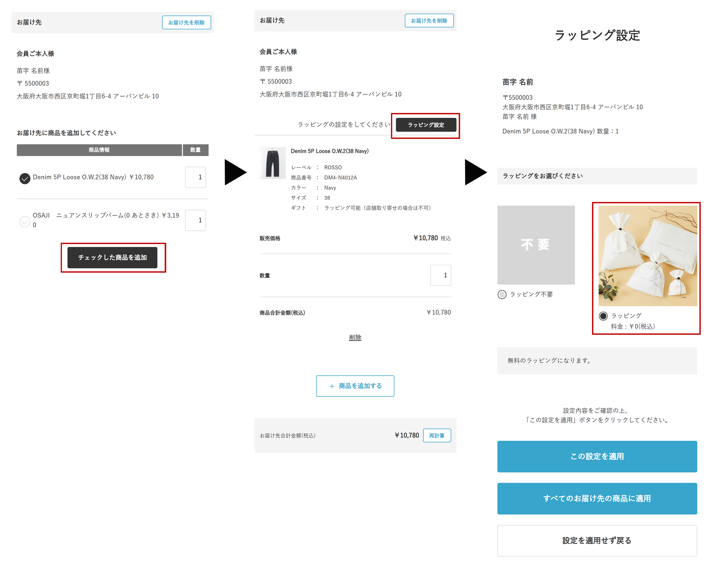708x588 pixels.
Task: Click the 削除 link under the product
Action: click(355, 338)
